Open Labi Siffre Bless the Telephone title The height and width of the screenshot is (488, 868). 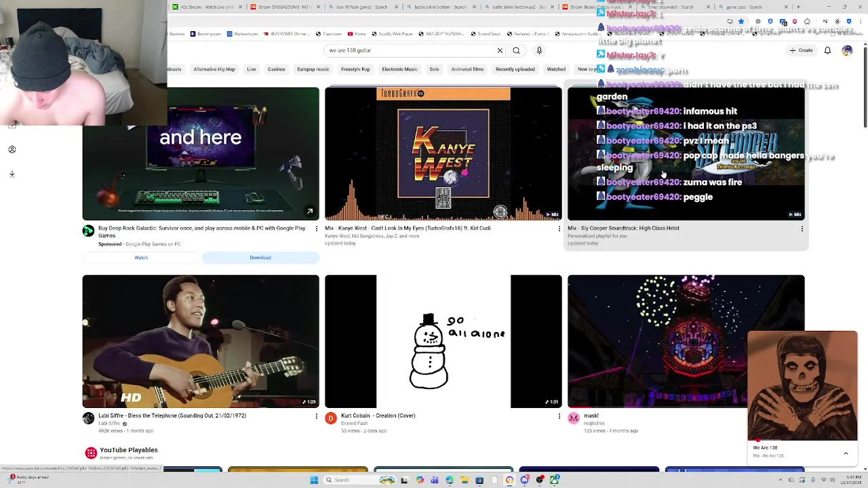[172, 415]
